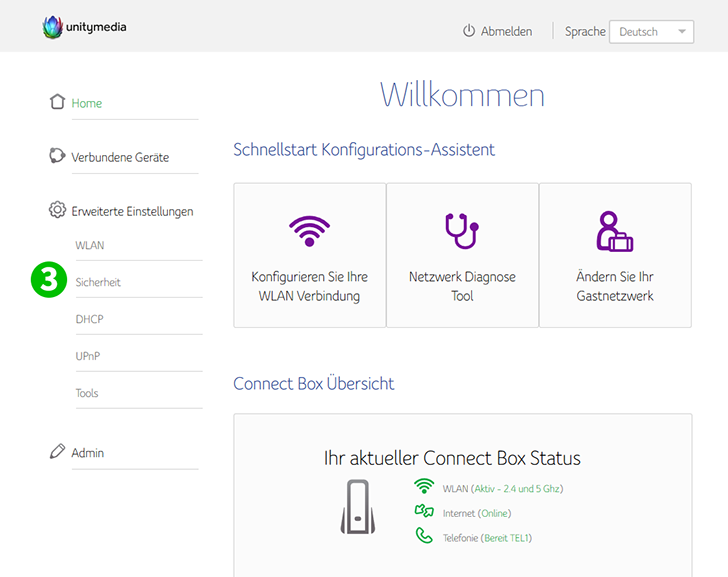The width and height of the screenshot is (728, 577).
Task: Click the 'Aktiv - 2.4 und 5 Ghz' status text
Action: click(517, 489)
